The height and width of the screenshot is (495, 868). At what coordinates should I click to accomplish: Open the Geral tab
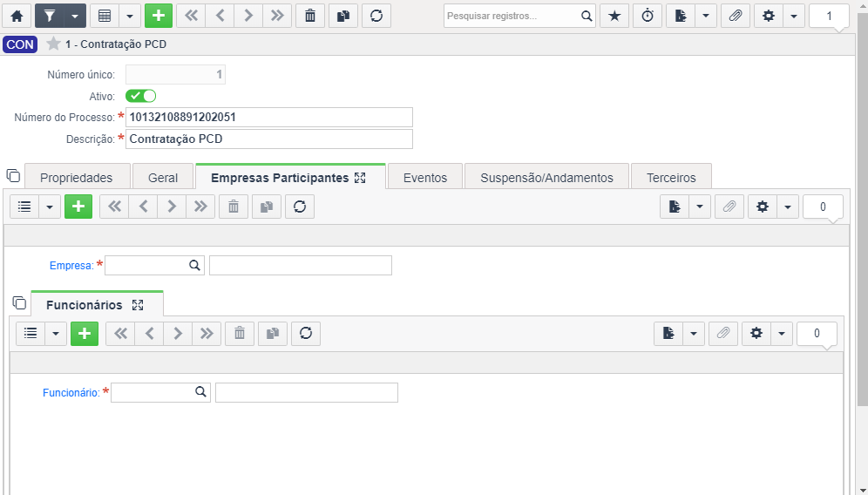(x=163, y=177)
